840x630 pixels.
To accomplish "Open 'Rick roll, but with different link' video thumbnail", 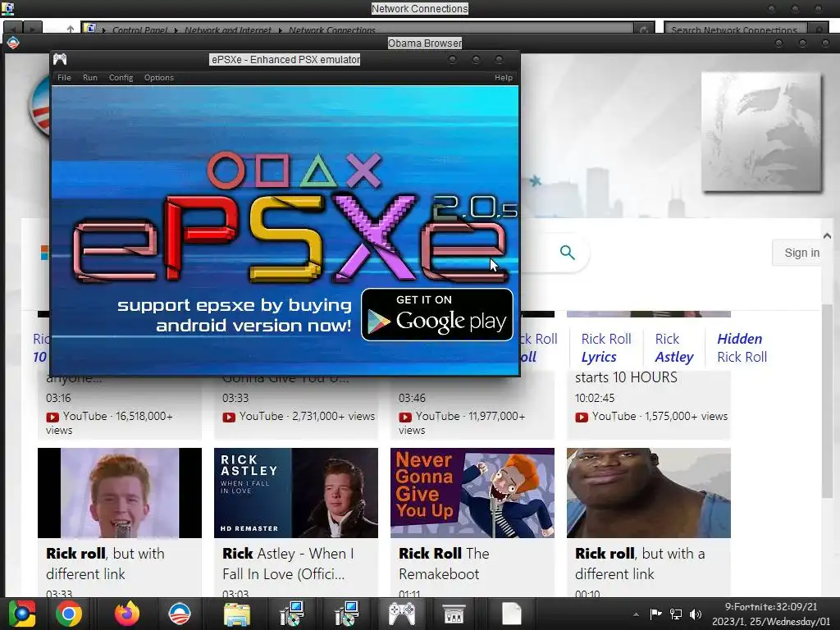I will coord(120,493).
